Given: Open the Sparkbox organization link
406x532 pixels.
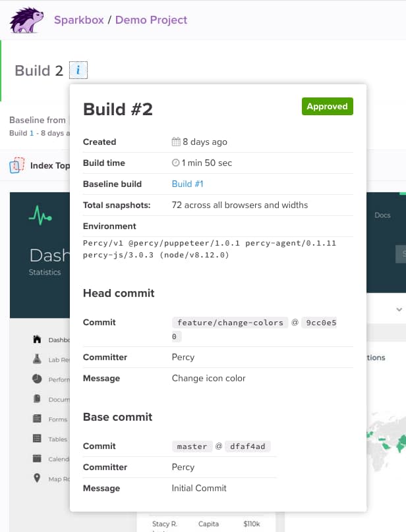Looking at the screenshot, I should tap(79, 20).
